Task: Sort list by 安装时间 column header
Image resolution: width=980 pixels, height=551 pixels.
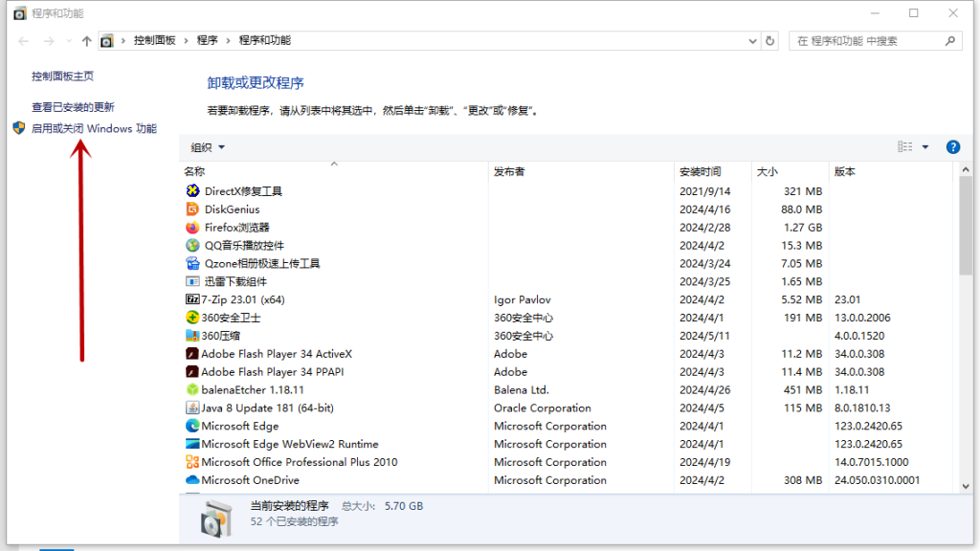Action: [700, 172]
